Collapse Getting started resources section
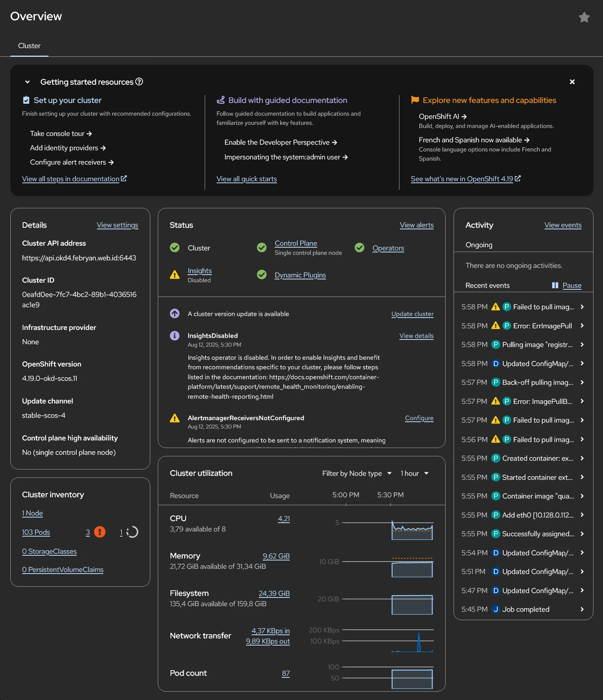 tap(27, 82)
